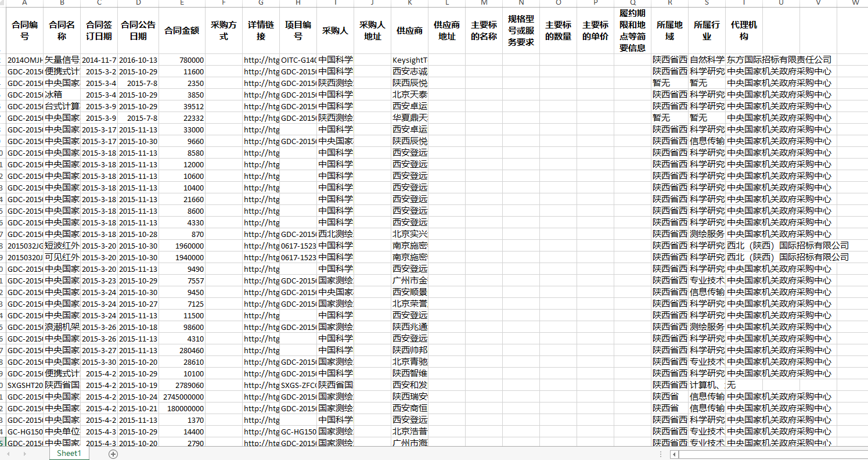Select the supplier cell 华夏鼎天

point(409,118)
